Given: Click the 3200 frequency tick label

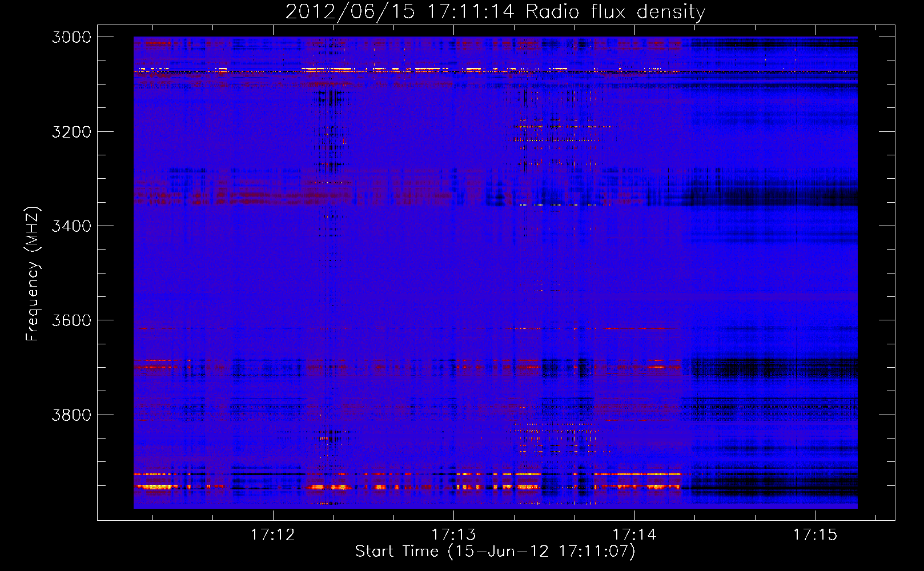Looking at the screenshot, I should click(x=71, y=132).
